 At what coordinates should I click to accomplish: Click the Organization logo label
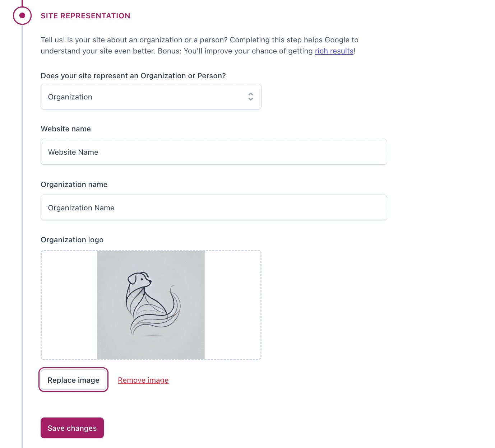tap(72, 239)
